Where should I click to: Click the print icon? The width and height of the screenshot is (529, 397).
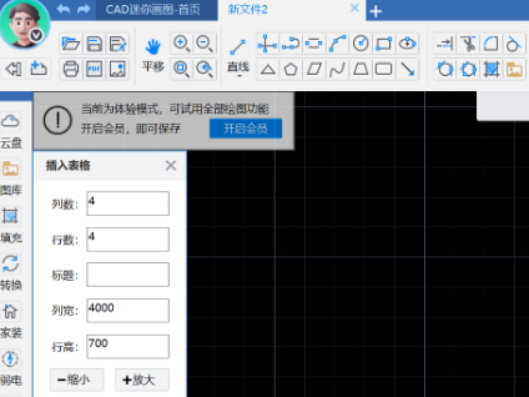[x=71, y=69]
